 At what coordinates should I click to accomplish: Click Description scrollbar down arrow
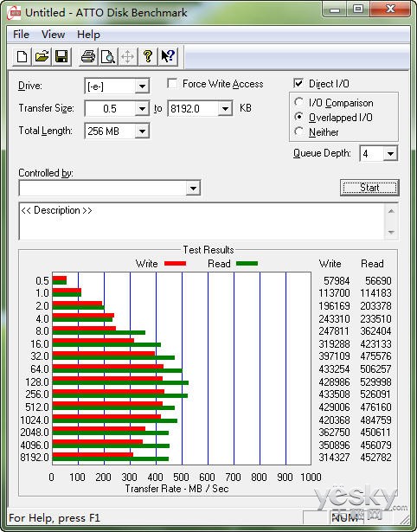(391, 232)
